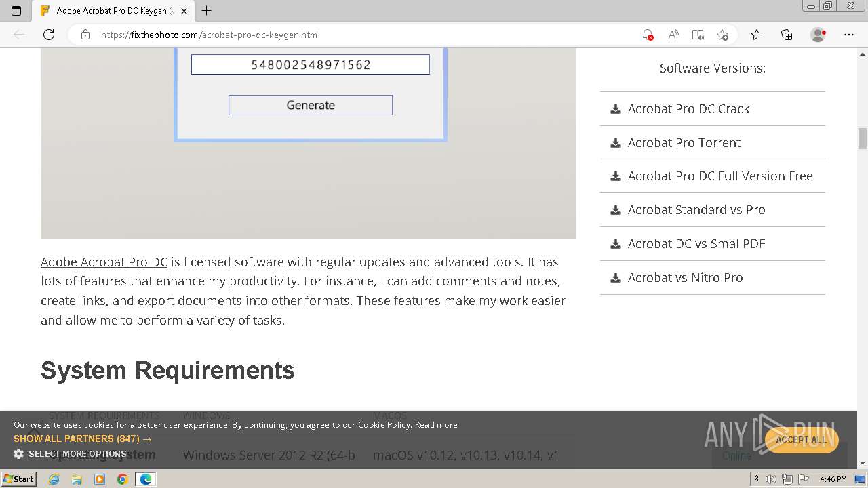Close the Adobe Acrobat Pro DC Keygen tab
The image size is (868, 488).
click(x=184, y=11)
